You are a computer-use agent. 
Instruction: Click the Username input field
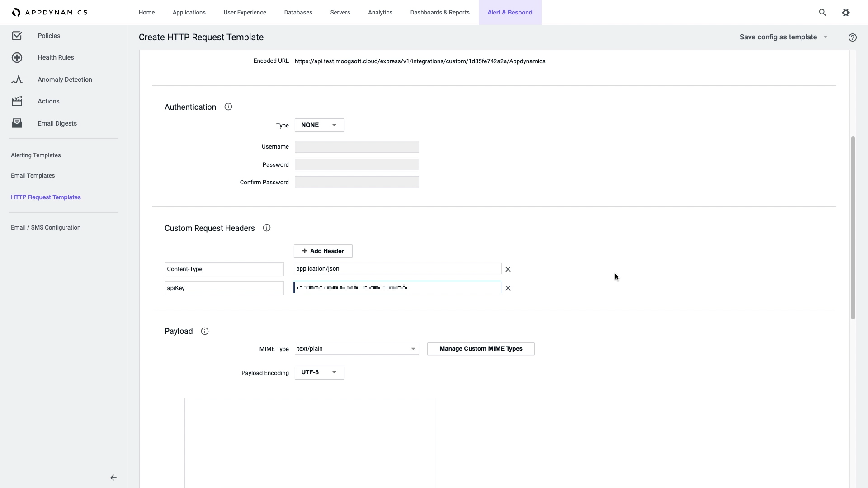[357, 147]
